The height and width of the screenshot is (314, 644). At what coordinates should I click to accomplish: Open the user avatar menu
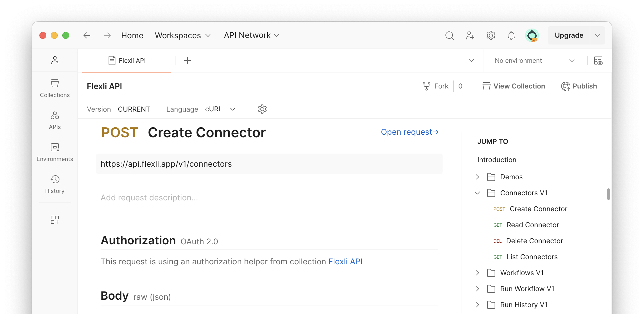532,35
